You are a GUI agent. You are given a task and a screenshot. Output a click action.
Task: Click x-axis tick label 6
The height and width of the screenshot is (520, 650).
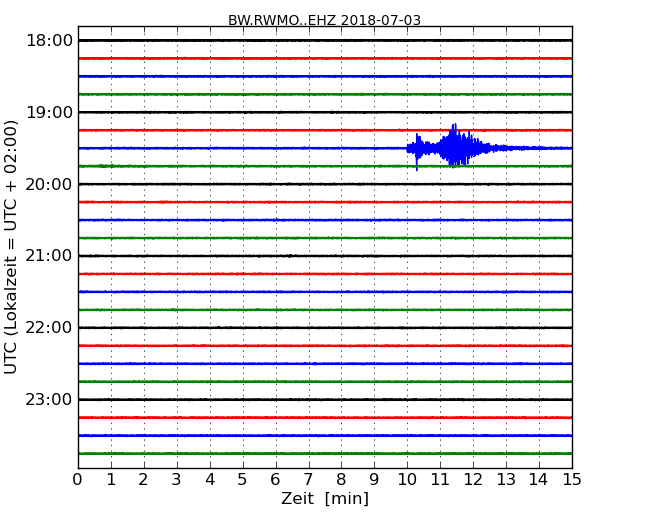pos(275,479)
